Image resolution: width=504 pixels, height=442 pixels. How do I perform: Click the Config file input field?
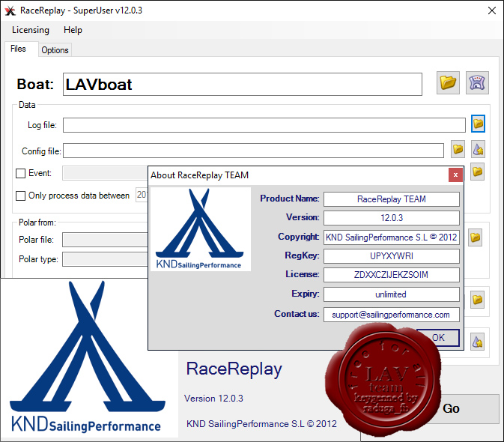pyautogui.click(x=253, y=151)
